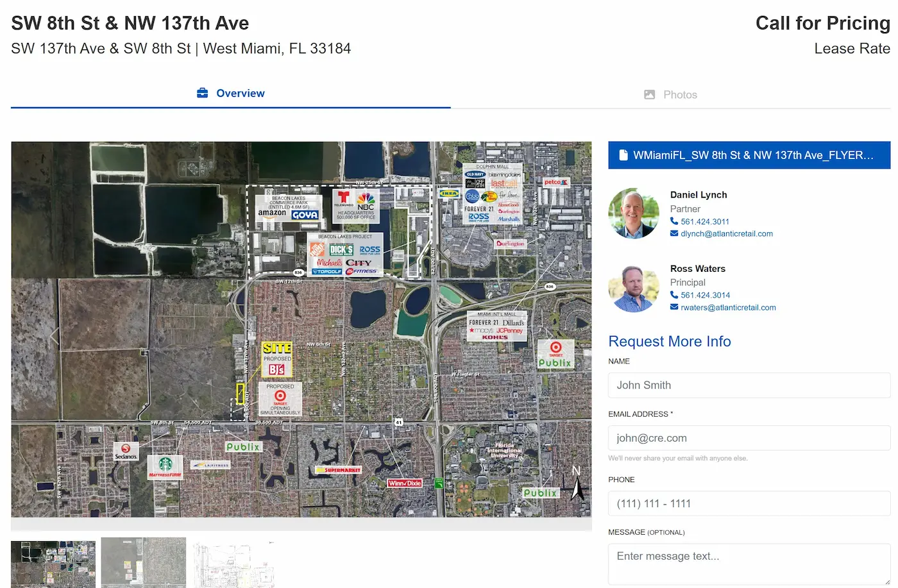The width and height of the screenshot is (898, 588).
Task: Click phone icon next to Daniel Lynch's number
Action: tap(674, 221)
